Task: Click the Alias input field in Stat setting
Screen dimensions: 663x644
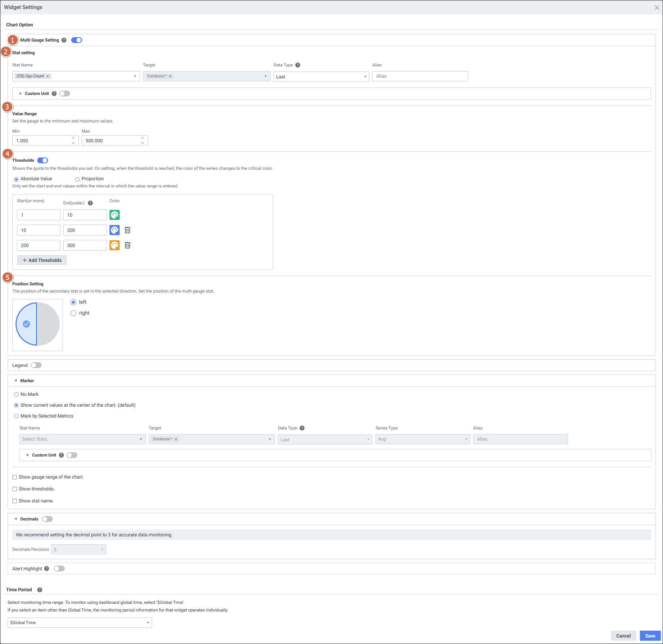Action: 420,76
